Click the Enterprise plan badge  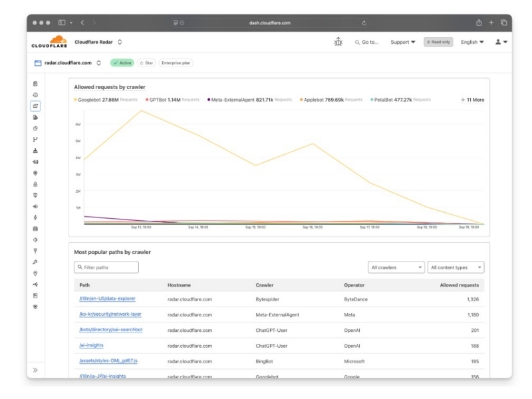[176, 63]
